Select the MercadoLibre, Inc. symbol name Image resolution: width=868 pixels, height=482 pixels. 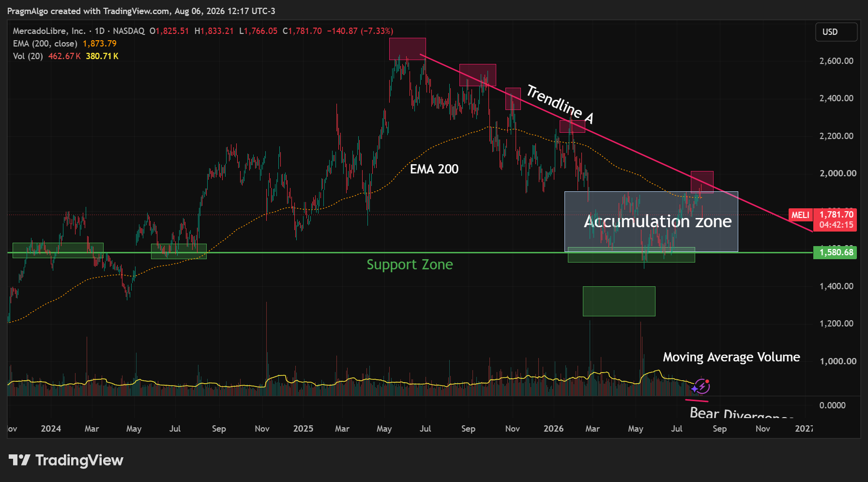point(49,31)
